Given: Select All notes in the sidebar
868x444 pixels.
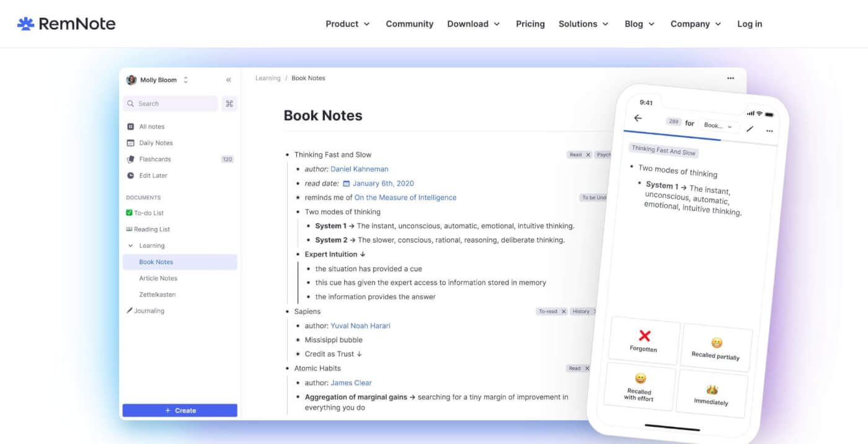Looking at the screenshot, I should click(x=153, y=126).
